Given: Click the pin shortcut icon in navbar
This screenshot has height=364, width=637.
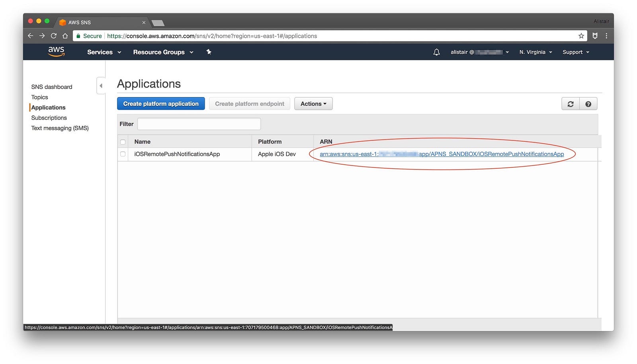Looking at the screenshot, I should tap(209, 52).
